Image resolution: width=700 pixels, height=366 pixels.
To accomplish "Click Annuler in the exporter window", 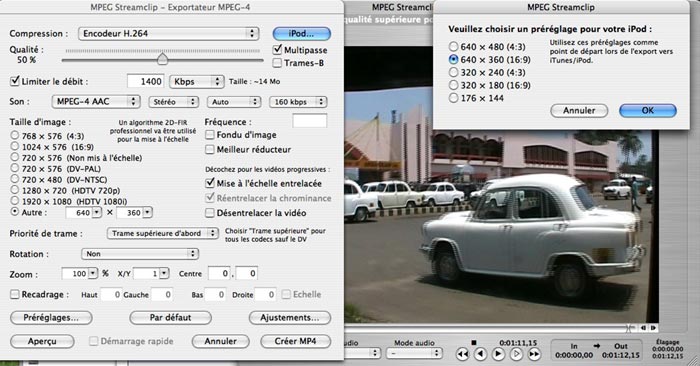I will pos(221,341).
